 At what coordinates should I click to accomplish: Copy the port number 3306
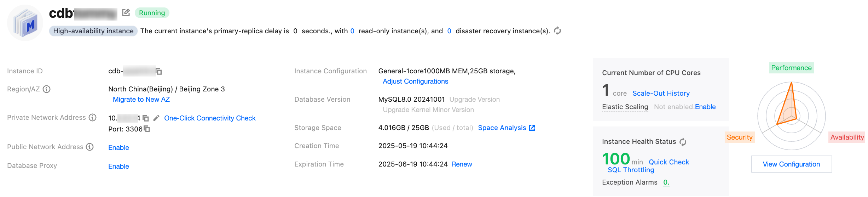[147, 129]
